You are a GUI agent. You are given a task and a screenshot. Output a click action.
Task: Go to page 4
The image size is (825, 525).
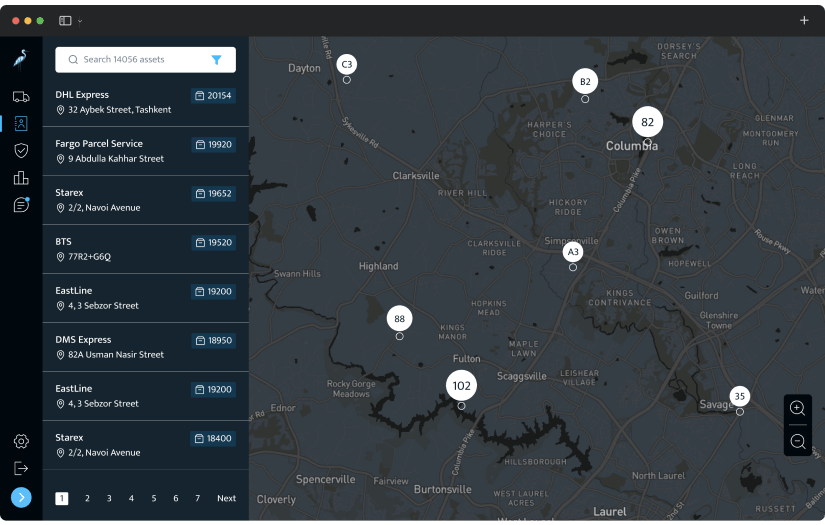131,498
